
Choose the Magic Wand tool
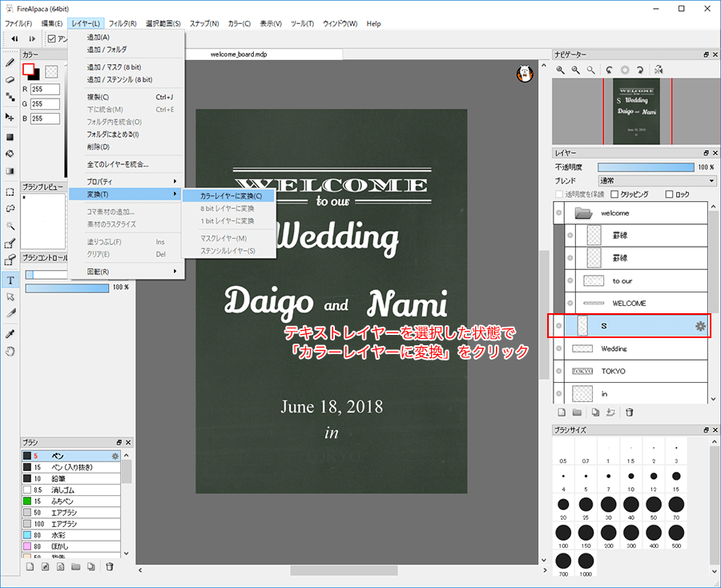click(x=10, y=226)
